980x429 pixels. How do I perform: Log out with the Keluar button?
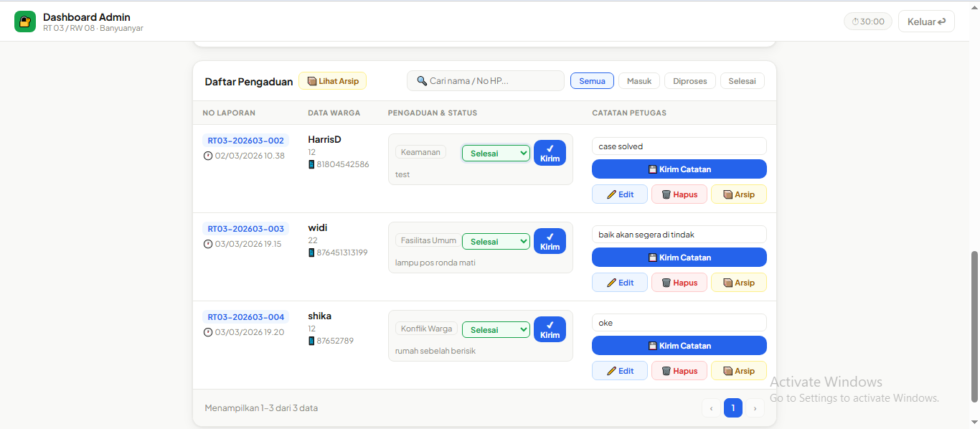pyautogui.click(x=926, y=22)
